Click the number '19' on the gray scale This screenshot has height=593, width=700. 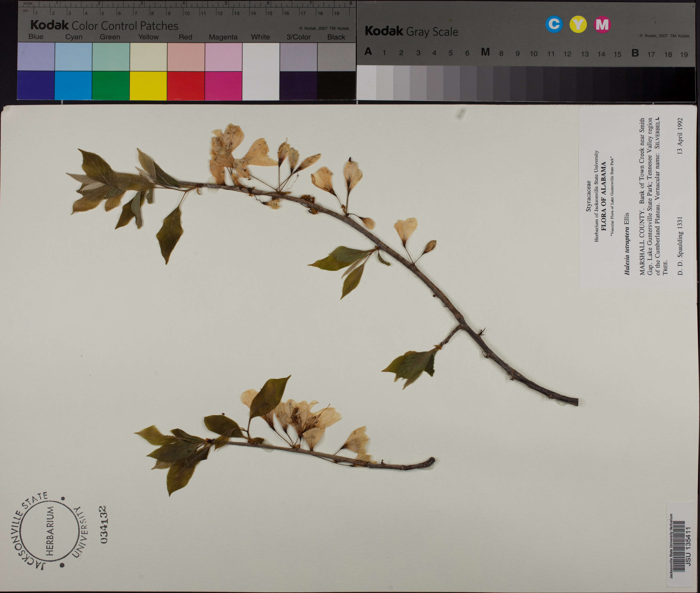pyautogui.click(x=684, y=54)
